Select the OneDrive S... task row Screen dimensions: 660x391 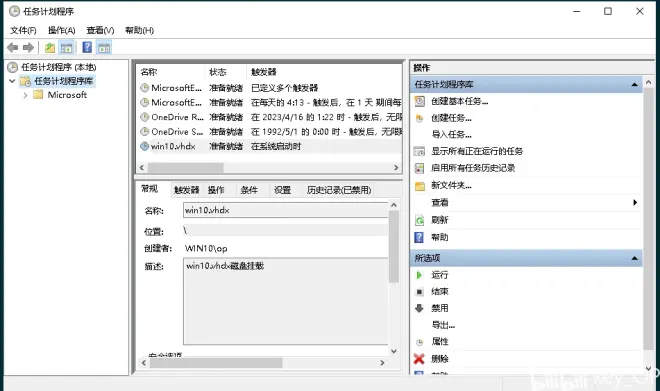(x=271, y=132)
